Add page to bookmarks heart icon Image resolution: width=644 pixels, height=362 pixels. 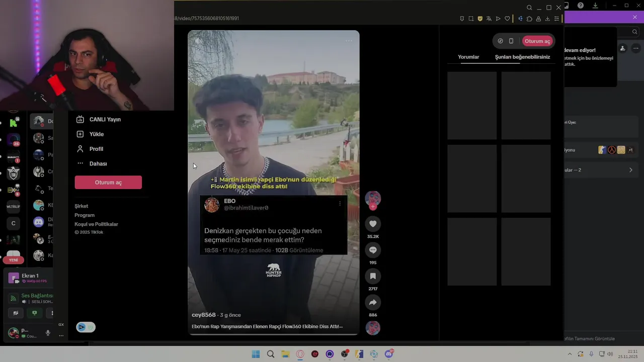point(507,19)
